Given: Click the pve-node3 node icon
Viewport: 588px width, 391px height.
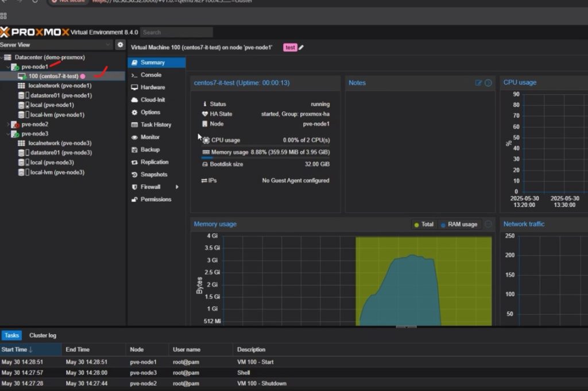Looking at the screenshot, I should point(15,134).
